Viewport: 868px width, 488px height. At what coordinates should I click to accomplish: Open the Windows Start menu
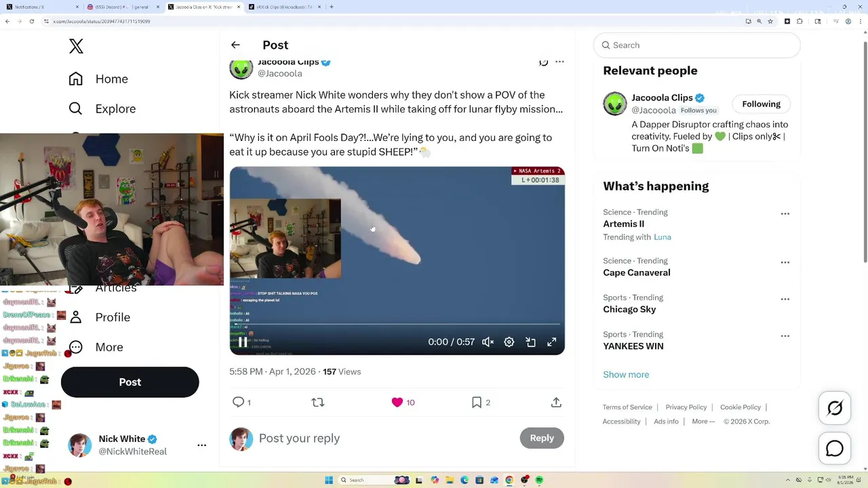click(329, 480)
